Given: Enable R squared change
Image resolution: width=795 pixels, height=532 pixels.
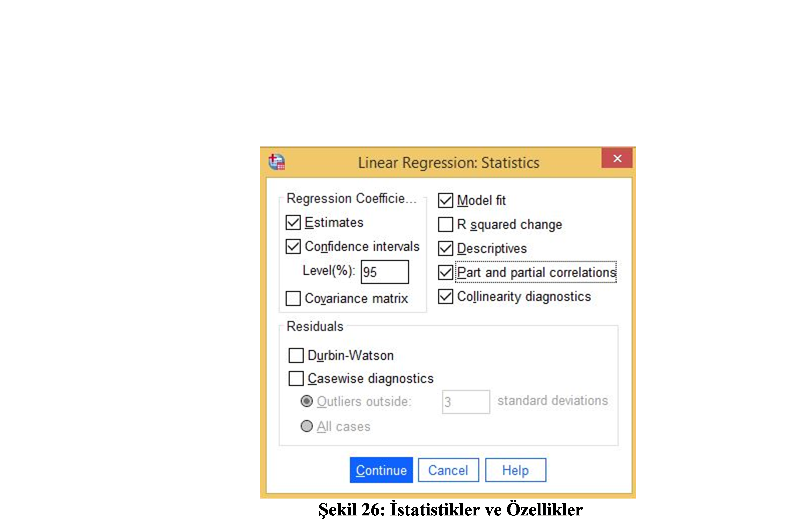Looking at the screenshot, I should tap(445, 224).
